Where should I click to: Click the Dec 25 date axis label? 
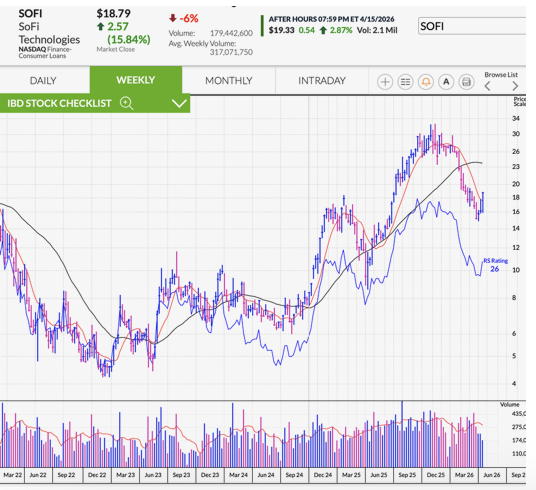point(436,475)
